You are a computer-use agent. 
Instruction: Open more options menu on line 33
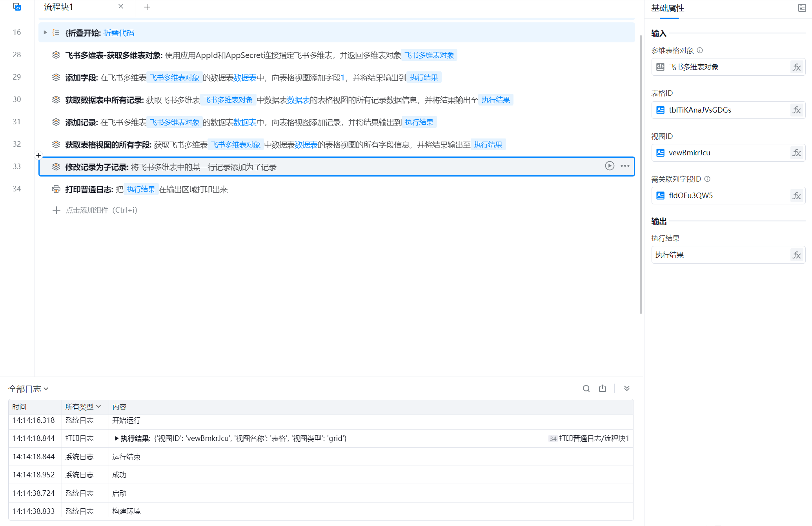pos(625,166)
